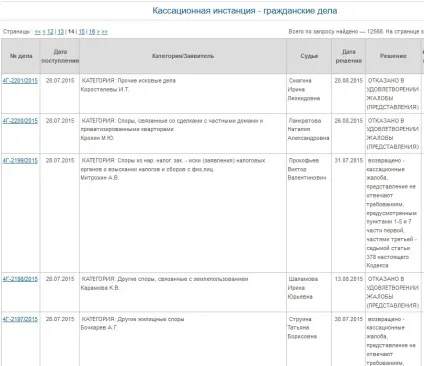
Task: Go to previous page with < link
Action: pyautogui.click(x=44, y=32)
